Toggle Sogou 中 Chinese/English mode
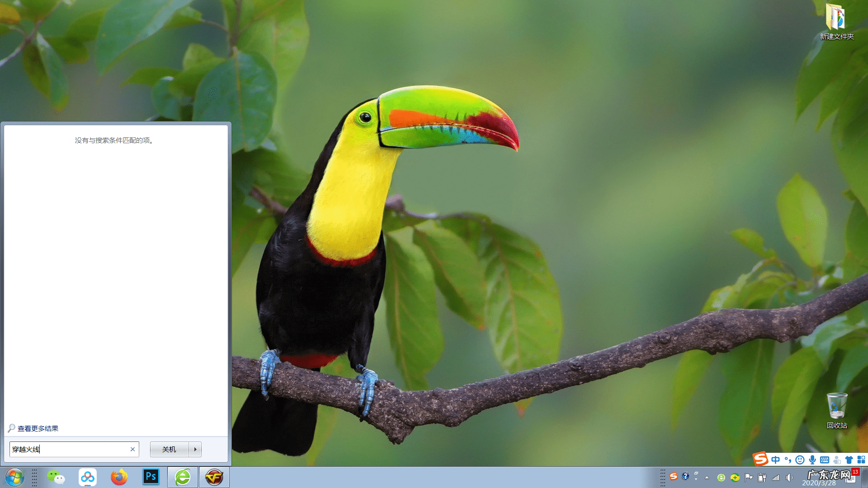The image size is (868, 488). click(x=776, y=460)
